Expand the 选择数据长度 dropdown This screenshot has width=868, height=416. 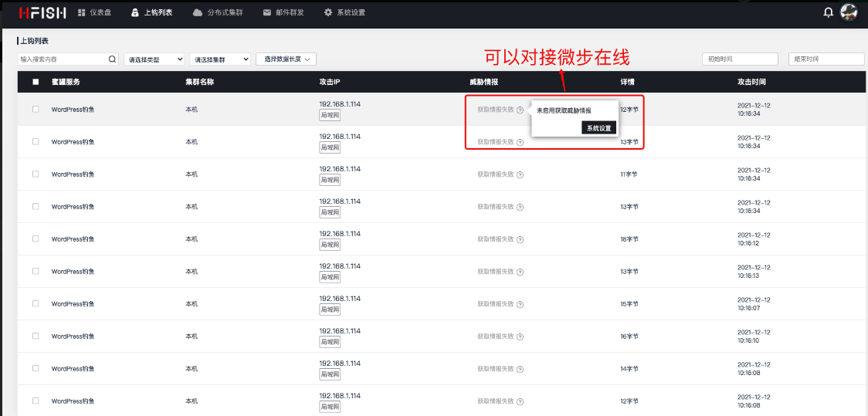(286, 59)
